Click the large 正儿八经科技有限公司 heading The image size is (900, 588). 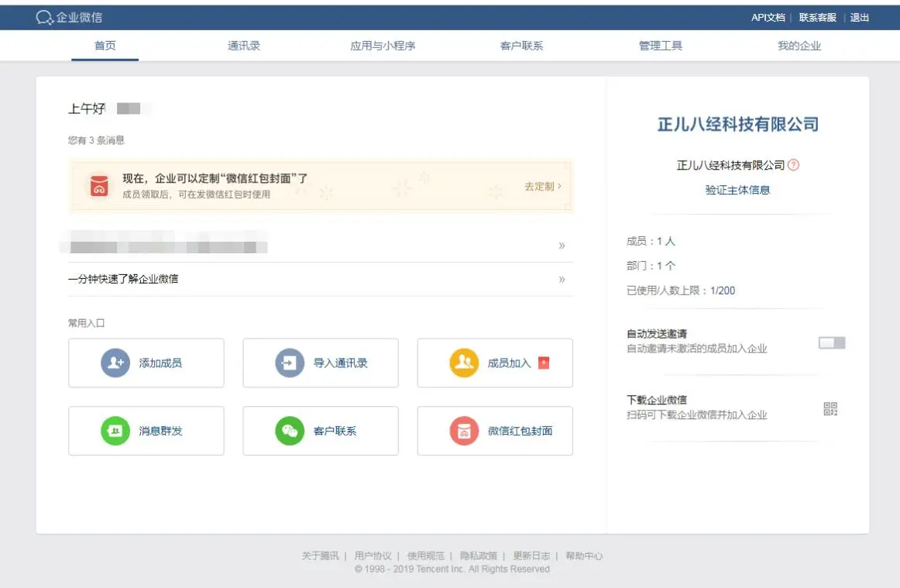click(x=738, y=124)
